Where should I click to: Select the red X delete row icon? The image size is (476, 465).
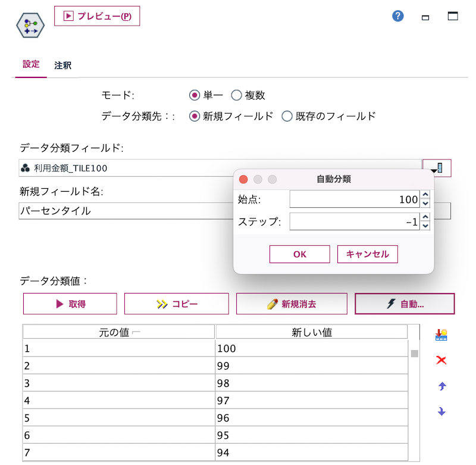point(441,360)
